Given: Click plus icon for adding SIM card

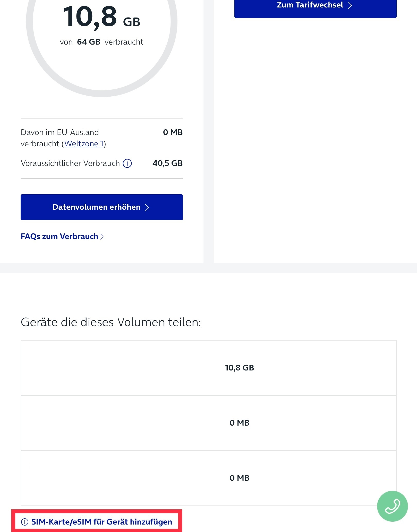Looking at the screenshot, I should click(25, 522).
